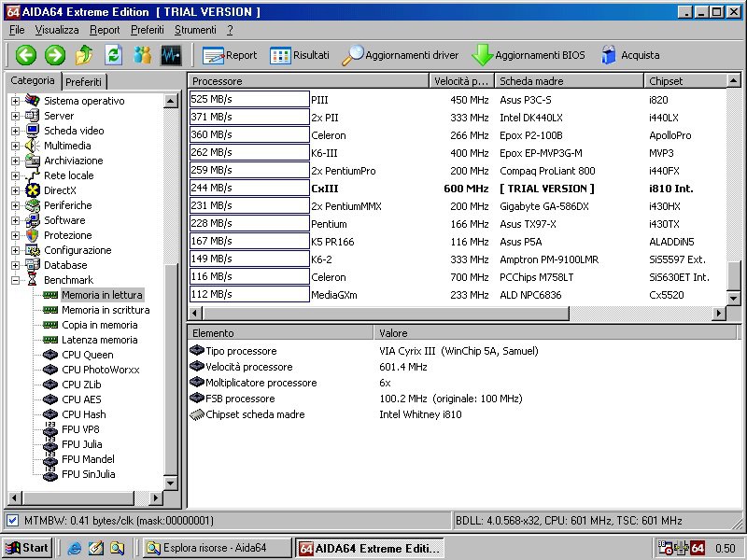Click the go-up-level arrow toolbar icon
747x560 pixels.
coord(84,55)
